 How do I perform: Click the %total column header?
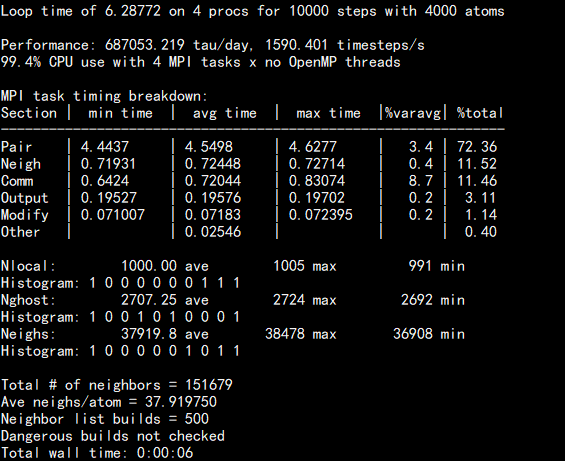(480, 113)
